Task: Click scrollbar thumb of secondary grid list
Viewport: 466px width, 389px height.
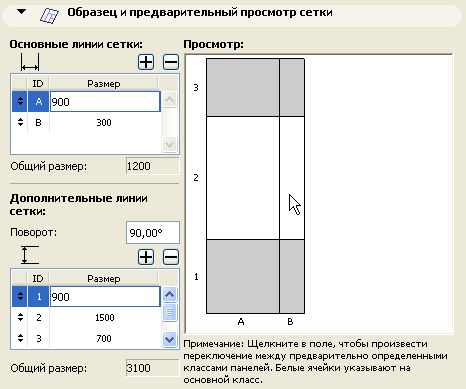Action: 170,312
